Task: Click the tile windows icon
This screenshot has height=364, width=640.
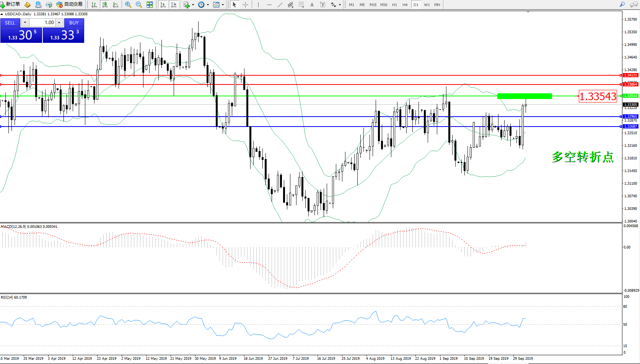Action: pyautogui.click(x=150, y=5)
